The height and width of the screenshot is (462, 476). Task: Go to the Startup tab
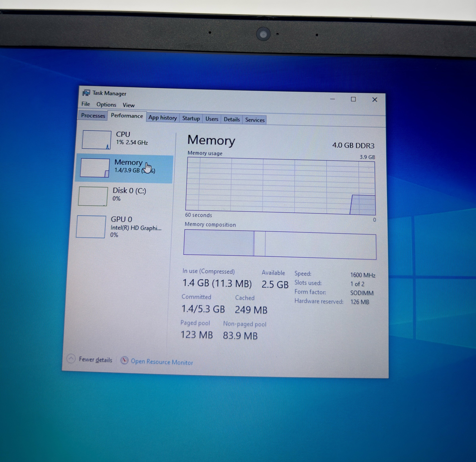pyautogui.click(x=191, y=119)
